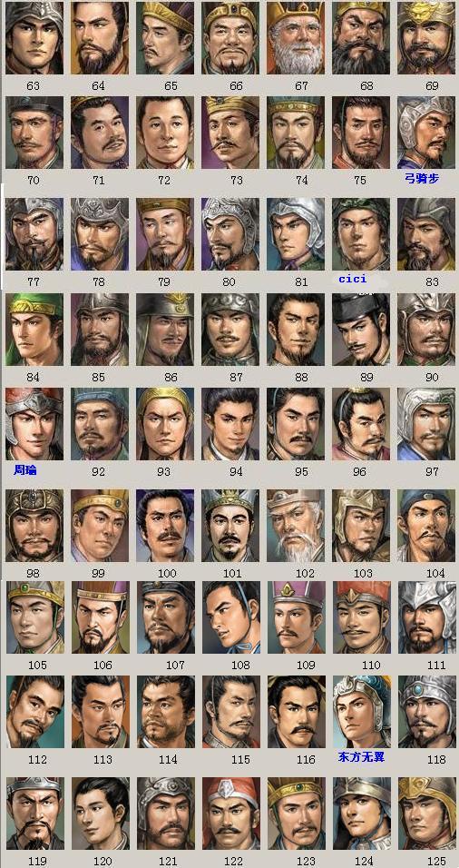Click the blue 弓骑步 name label
This screenshot has width=459, height=868.
(x=423, y=178)
